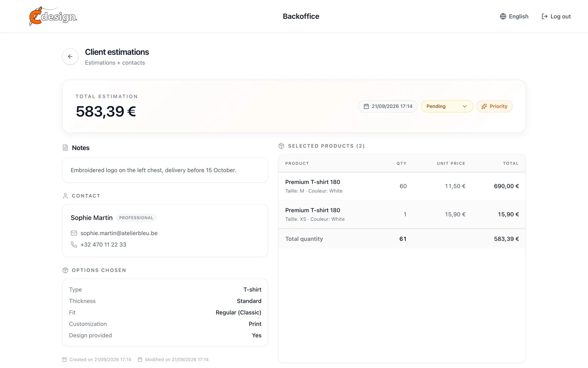This screenshot has width=588, height=368.
Task: Click the Regular (Classic) fit value
Action: point(238,312)
